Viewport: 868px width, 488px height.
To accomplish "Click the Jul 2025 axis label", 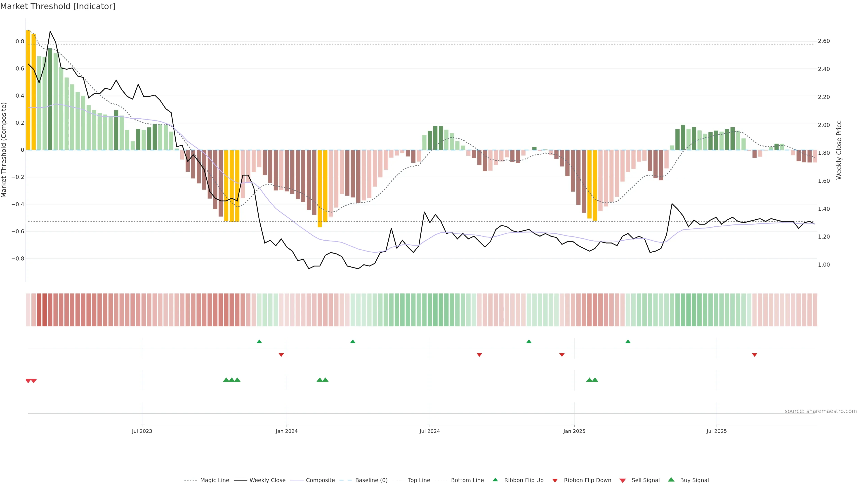I will coord(716,431).
